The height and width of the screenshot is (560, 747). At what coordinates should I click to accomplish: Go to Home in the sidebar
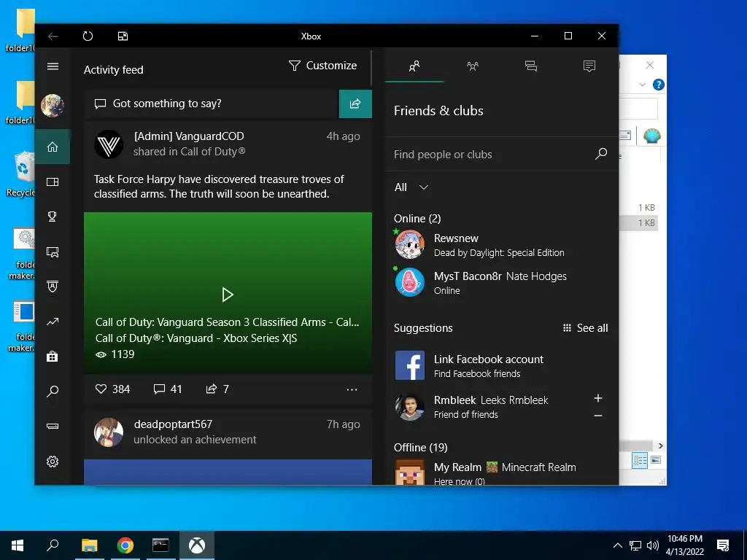(53, 147)
